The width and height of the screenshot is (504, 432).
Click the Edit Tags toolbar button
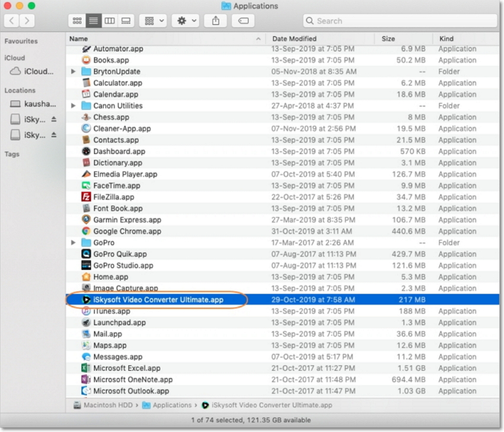click(243, 21)
